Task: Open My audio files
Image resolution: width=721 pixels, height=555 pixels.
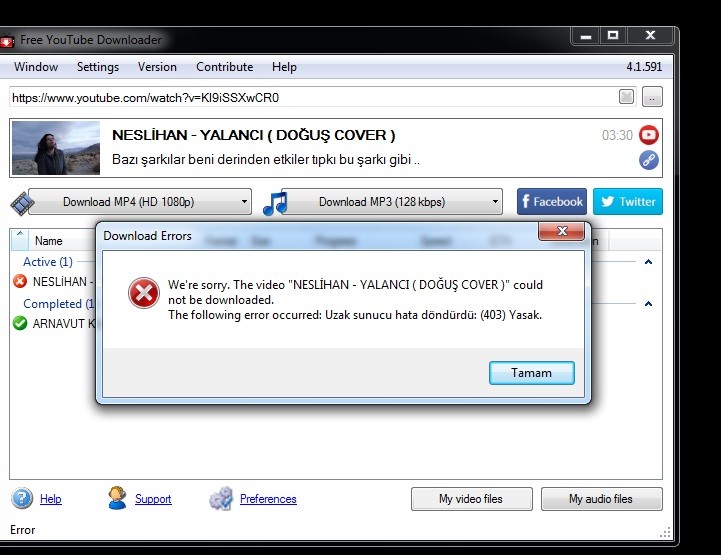Action: (x=601, y=499)
